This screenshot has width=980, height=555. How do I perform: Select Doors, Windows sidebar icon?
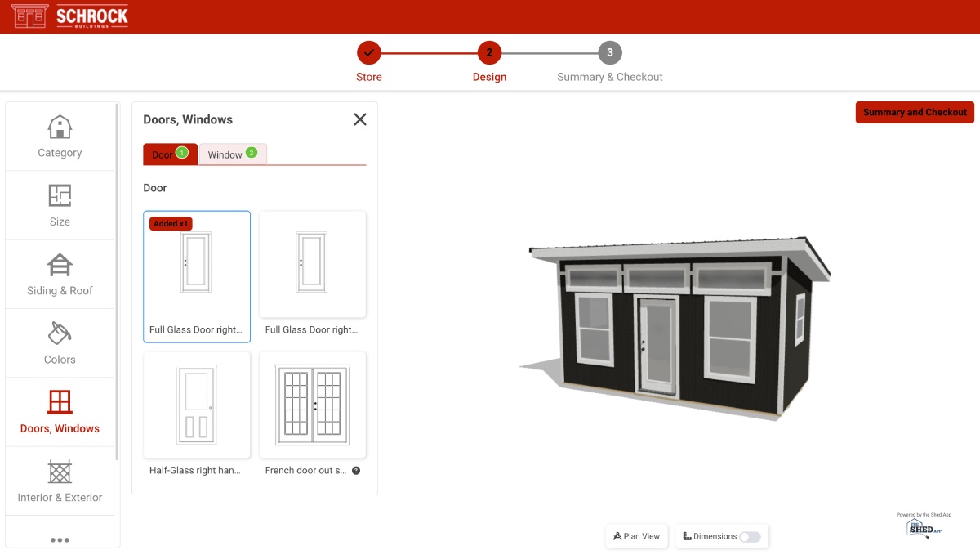(x=60, y=402)
